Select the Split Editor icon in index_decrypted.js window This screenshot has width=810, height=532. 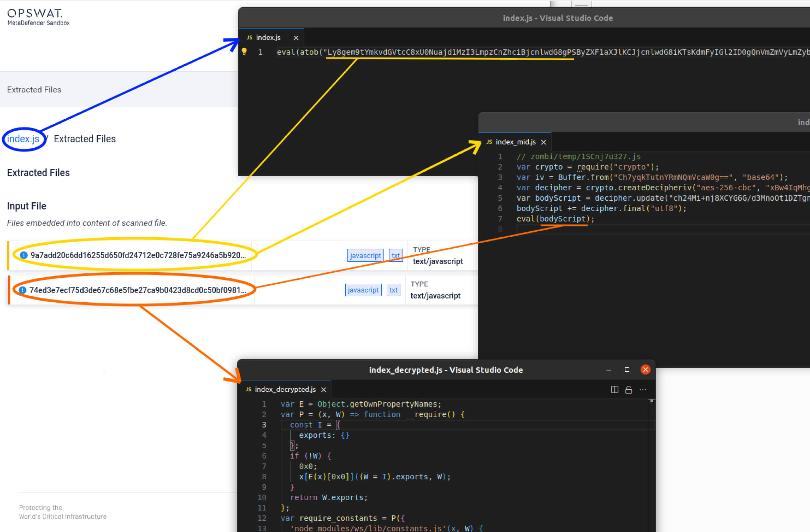[614, 389]
